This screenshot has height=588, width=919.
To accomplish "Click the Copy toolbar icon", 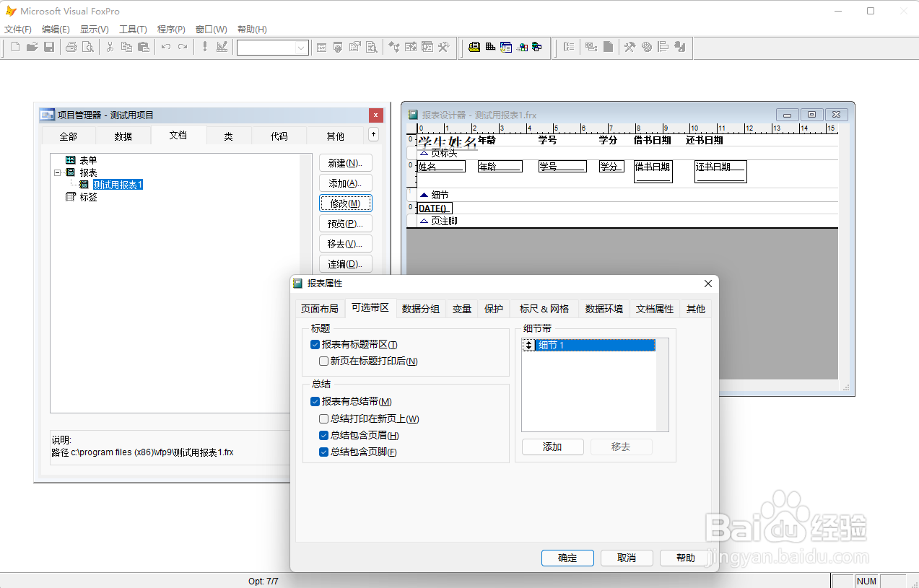I will 126,47.
